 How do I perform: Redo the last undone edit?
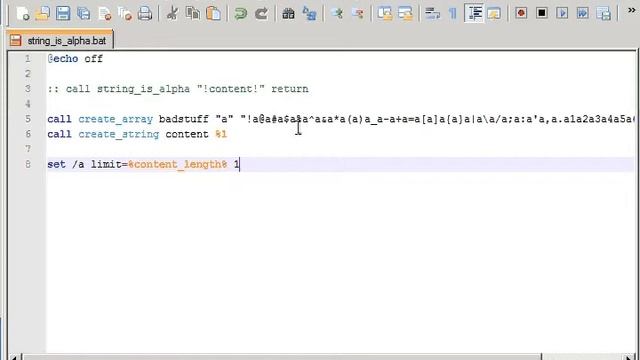[x=261, y=13]
